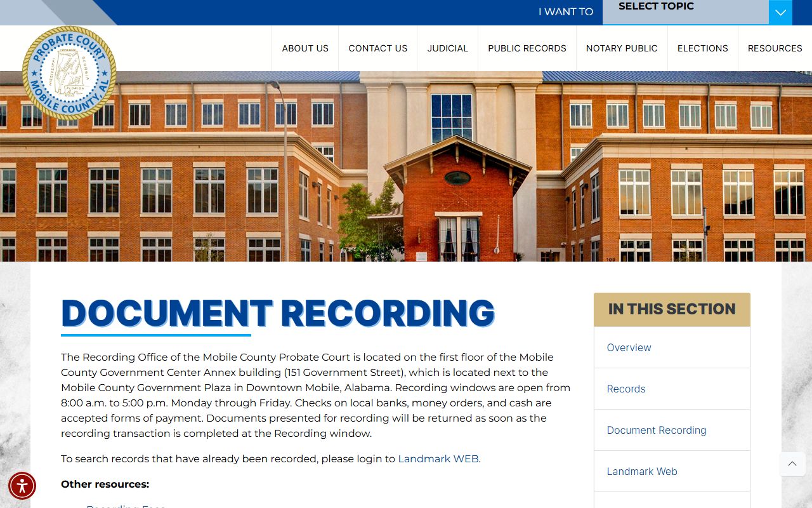Open the Elections menu
812x508 pixels.
703,48
